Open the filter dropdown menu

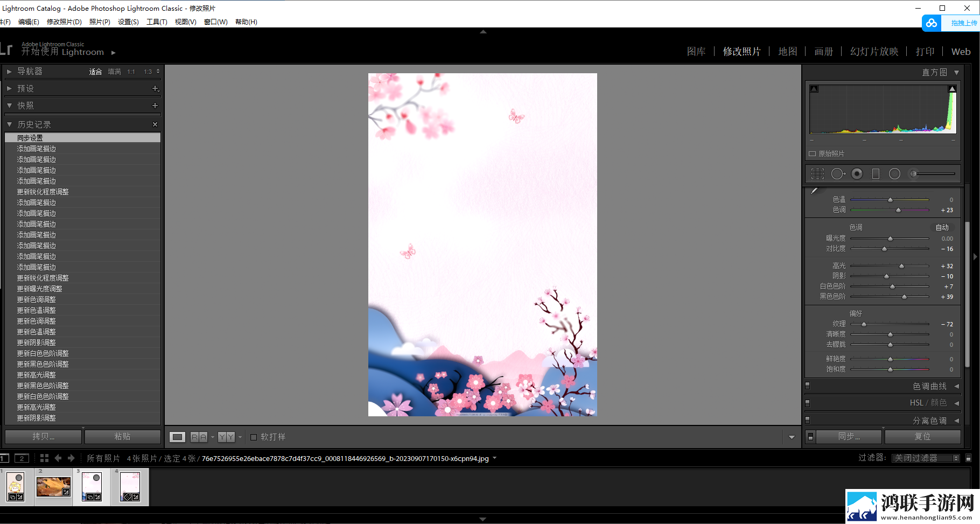926,458
